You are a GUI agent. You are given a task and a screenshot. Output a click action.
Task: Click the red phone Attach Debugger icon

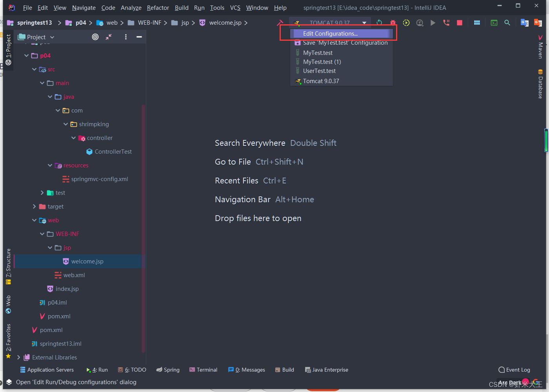[x=446, y=23]
